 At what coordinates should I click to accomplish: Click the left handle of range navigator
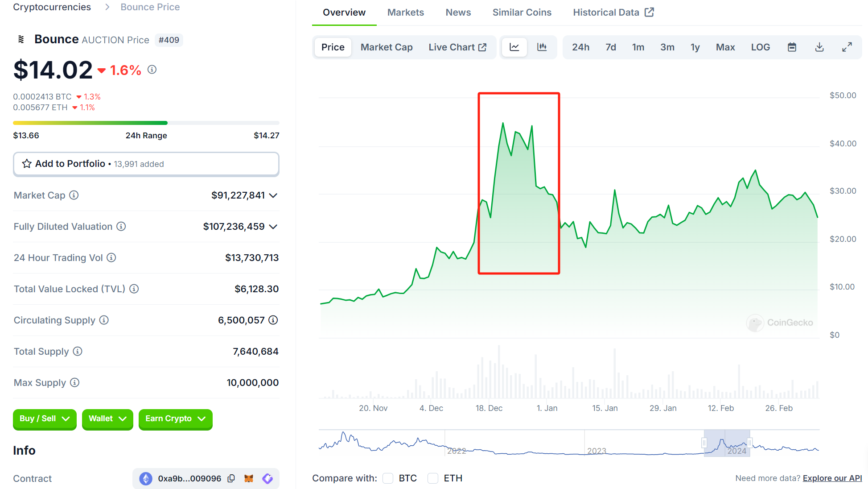(704, 443)
